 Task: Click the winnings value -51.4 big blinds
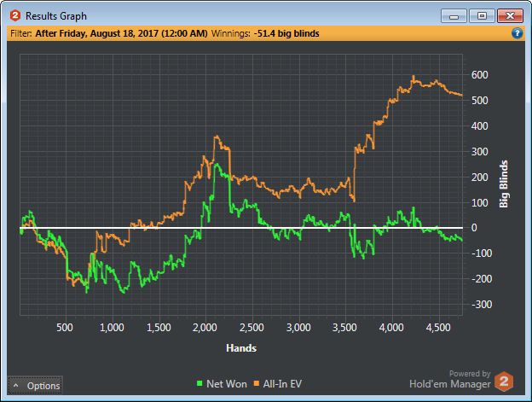(286, 33)
